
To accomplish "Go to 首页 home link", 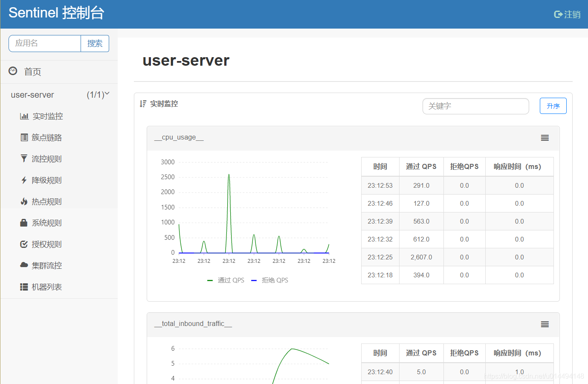I will 32,72.
